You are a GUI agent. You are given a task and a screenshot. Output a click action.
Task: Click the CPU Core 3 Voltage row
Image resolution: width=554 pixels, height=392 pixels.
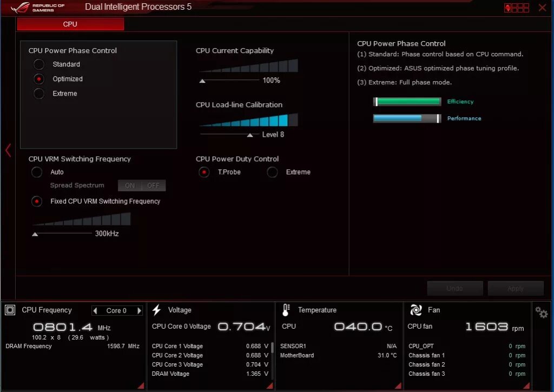(210, 364)
